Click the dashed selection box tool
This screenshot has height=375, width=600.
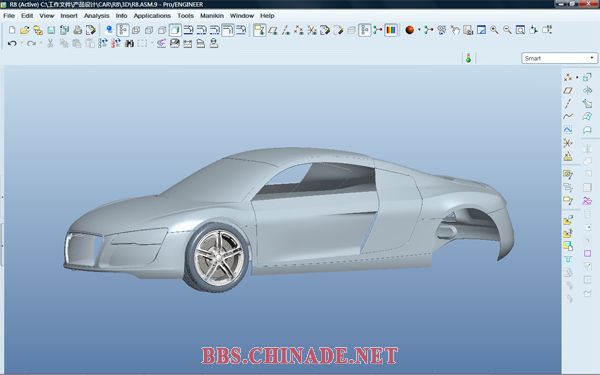coord(142,44)
